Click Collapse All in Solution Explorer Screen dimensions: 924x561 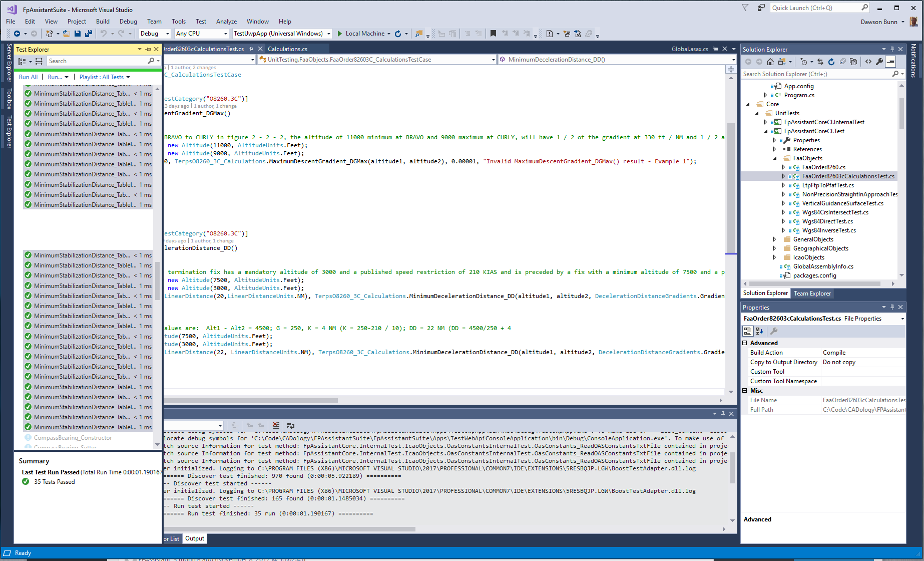(x=842, y=62)
